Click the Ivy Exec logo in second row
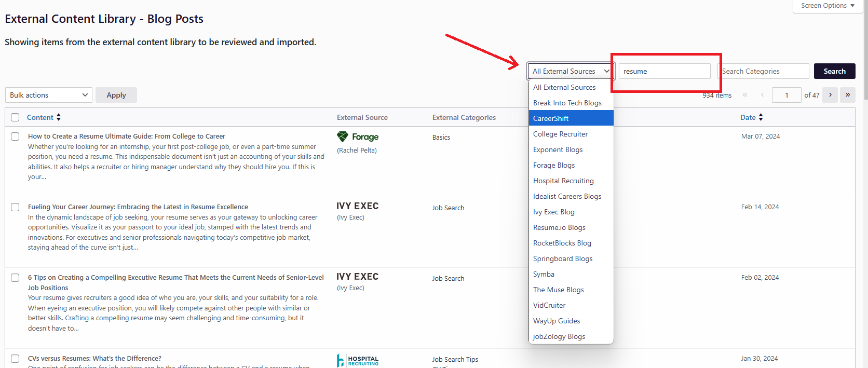This screenshot has height=368, width=868. click(358, 206)
